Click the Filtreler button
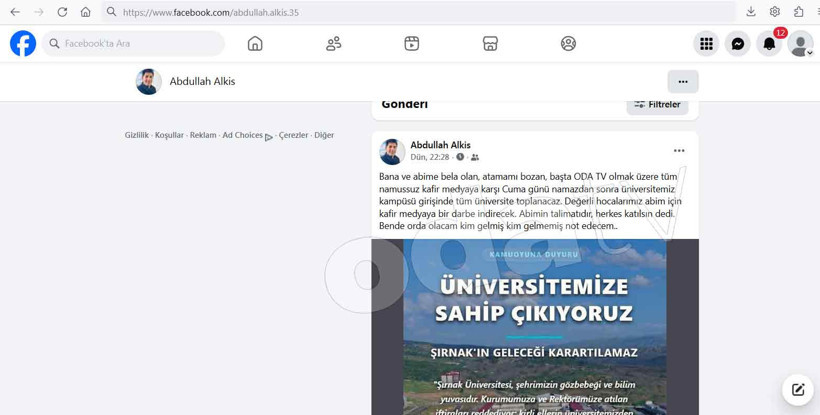 [x=657, y=105]
